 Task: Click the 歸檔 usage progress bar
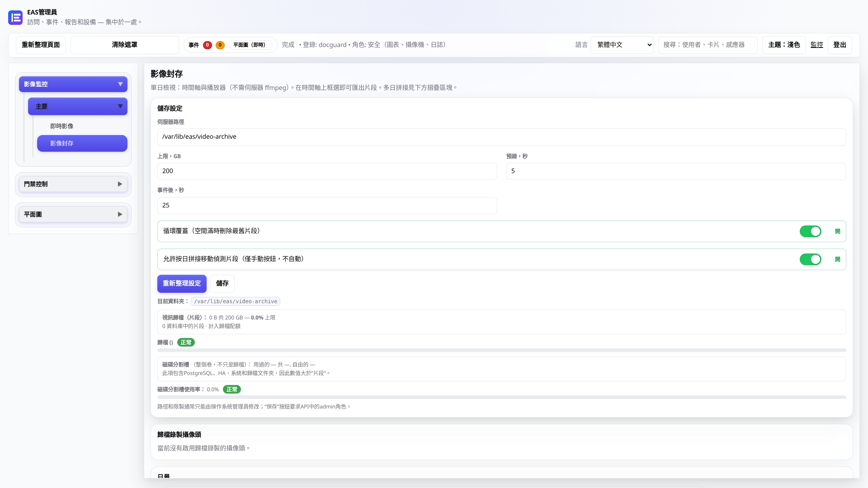click(x=501, y=350)
